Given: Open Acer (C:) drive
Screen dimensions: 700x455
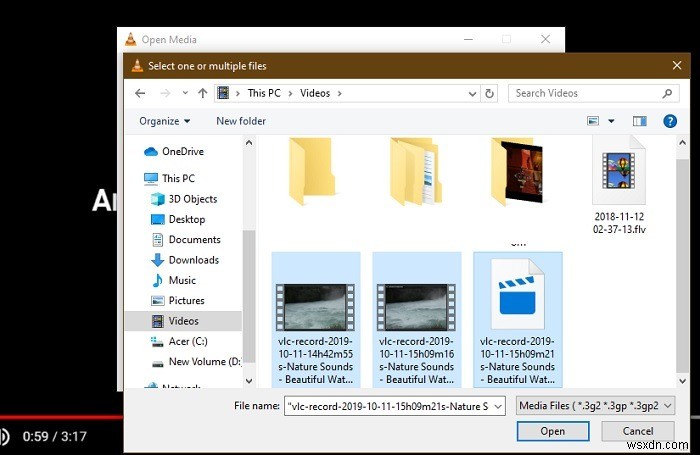Looking at the screenshot, I should [188, 342].
